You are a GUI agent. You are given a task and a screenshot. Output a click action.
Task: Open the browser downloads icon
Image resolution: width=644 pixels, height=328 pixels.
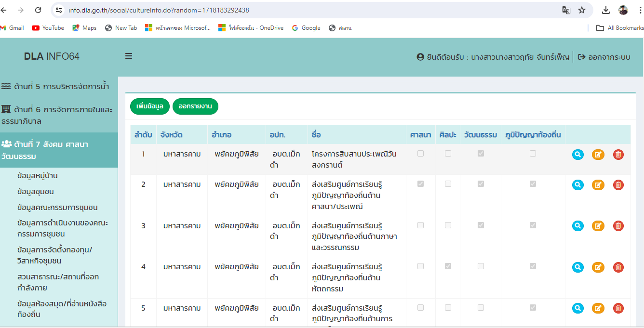pyautogui.click(x=606, y=10)
